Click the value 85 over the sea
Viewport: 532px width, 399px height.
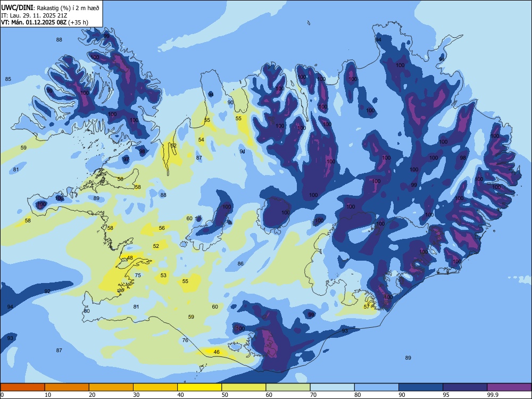tap(8, 79)
